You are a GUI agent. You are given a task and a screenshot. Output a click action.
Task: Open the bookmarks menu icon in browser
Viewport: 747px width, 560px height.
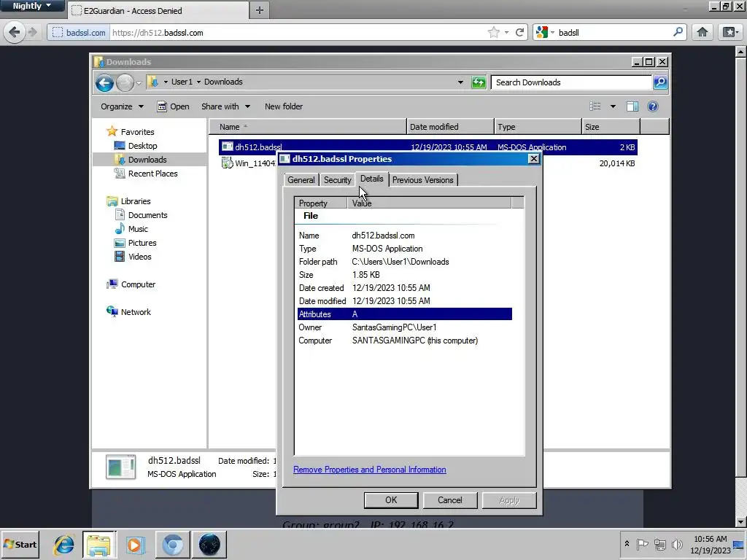pyautogui.click(x=730, y=32)
